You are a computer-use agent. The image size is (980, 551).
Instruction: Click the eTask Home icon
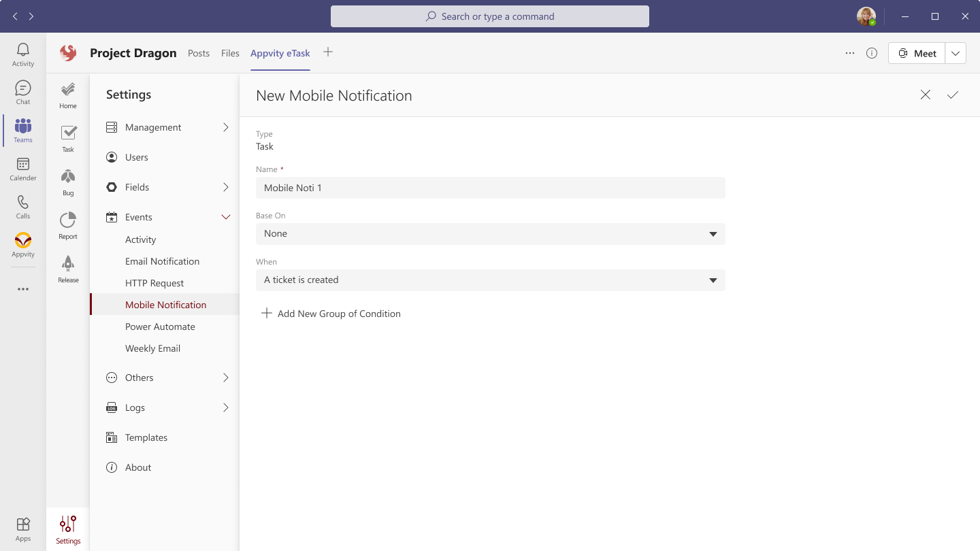coord(68,95)
